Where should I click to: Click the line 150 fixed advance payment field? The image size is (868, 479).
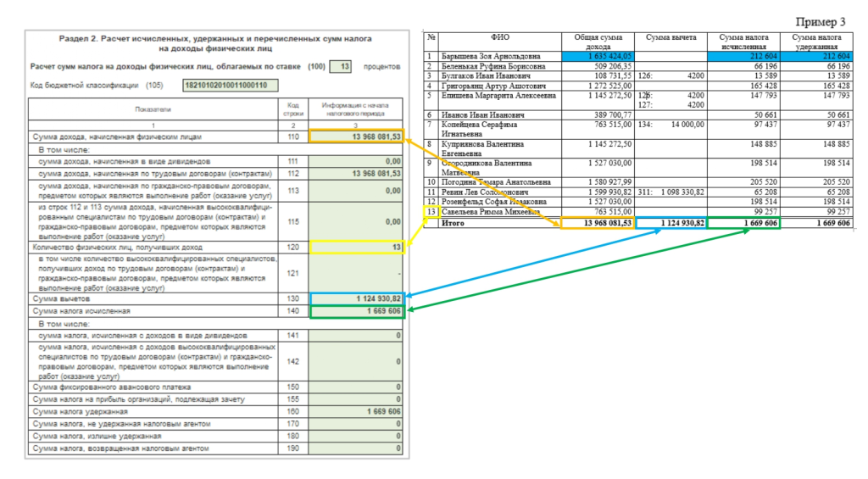356,387
